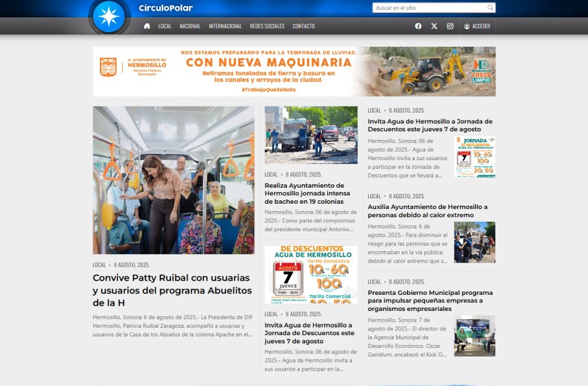Go to the REDES SOCIALES section

click(267, 26)
